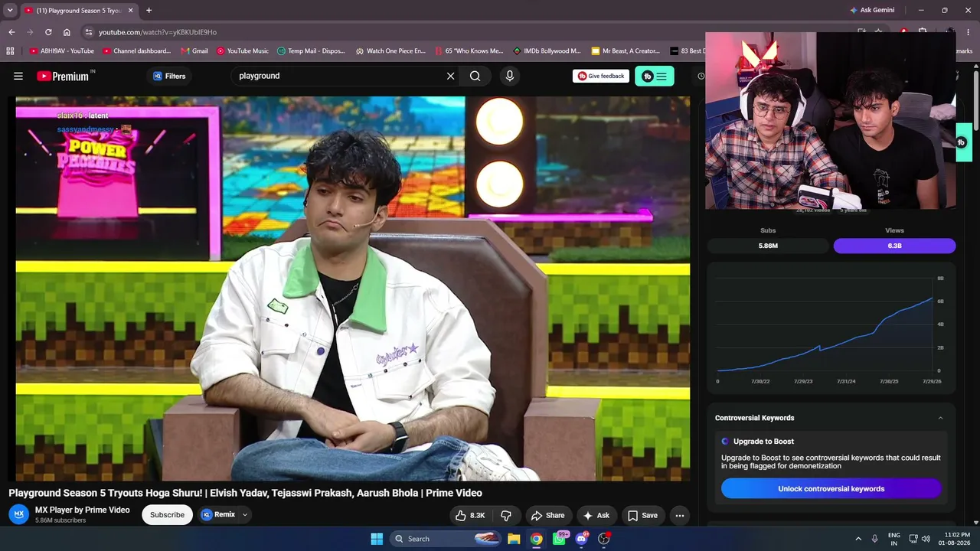Click the address bar URL
The width and height of the screenshot is (980, 551).
click(x=158, y=32)
